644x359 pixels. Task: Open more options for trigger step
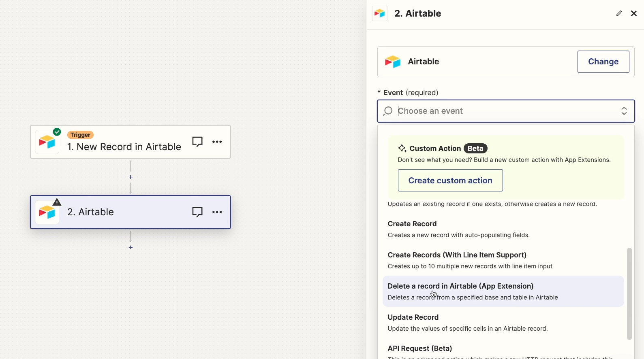tap(217, 142)
